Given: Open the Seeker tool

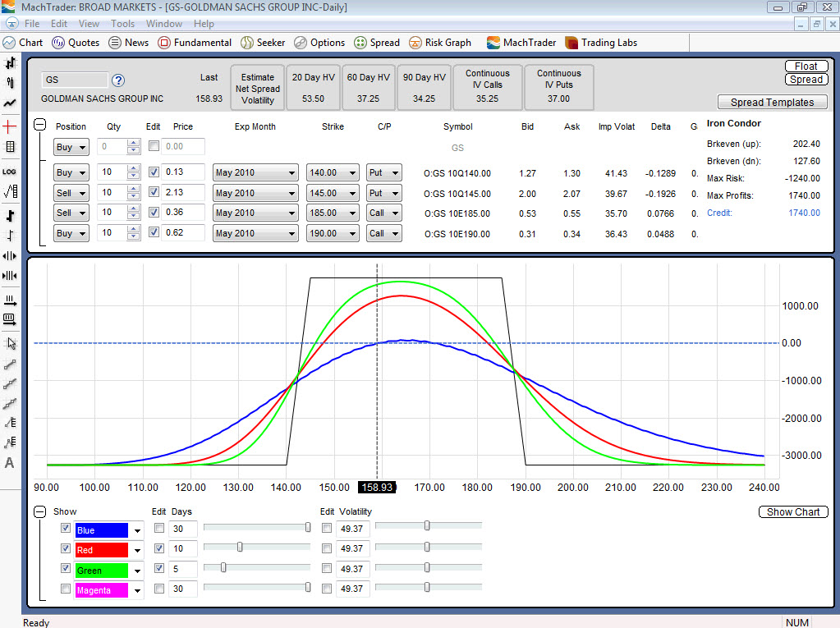Looking at the screenshot, I should tap(263, 43).
